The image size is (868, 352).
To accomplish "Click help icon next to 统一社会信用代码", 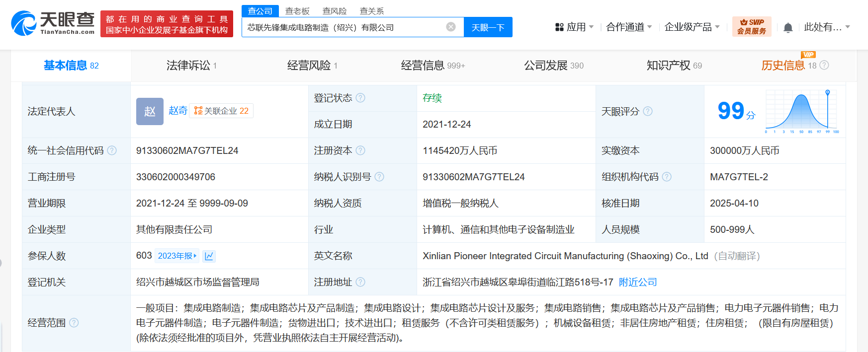I will coord(112,150).
